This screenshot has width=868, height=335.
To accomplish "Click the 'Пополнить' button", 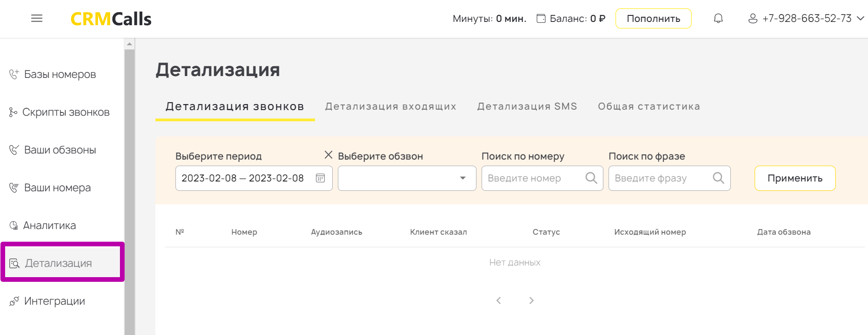I will [653, 19].
